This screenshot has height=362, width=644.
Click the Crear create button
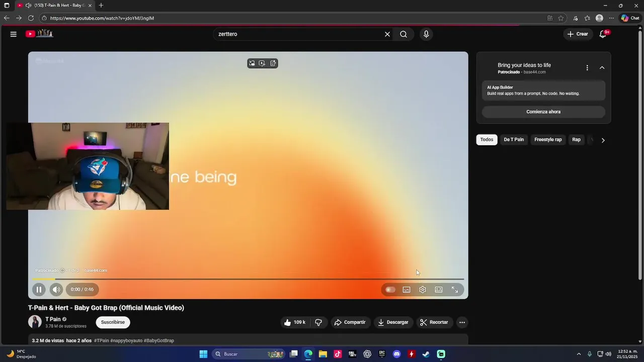coord(578,34)
